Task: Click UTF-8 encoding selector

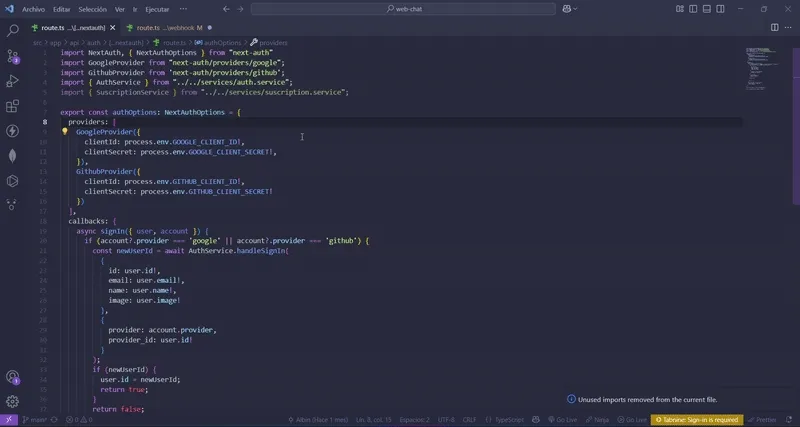Action: pos(446,420)
